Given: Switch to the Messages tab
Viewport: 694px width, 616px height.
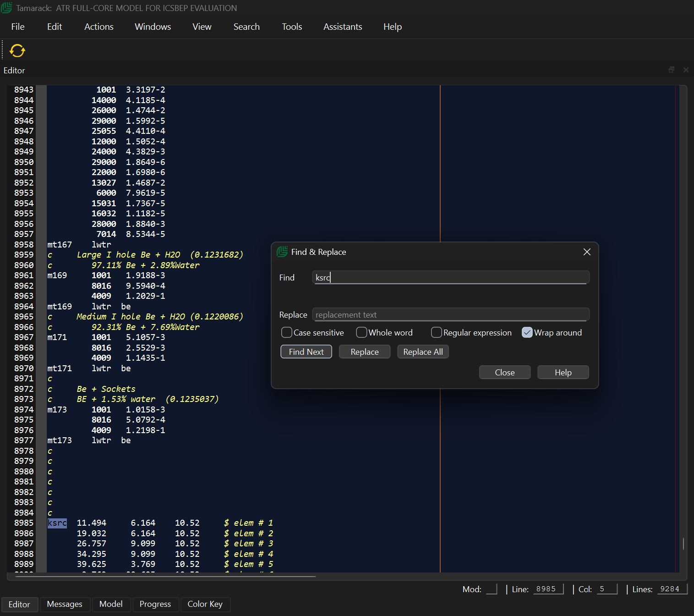Looking at the screenshot, I should click(x=65, y=604).
